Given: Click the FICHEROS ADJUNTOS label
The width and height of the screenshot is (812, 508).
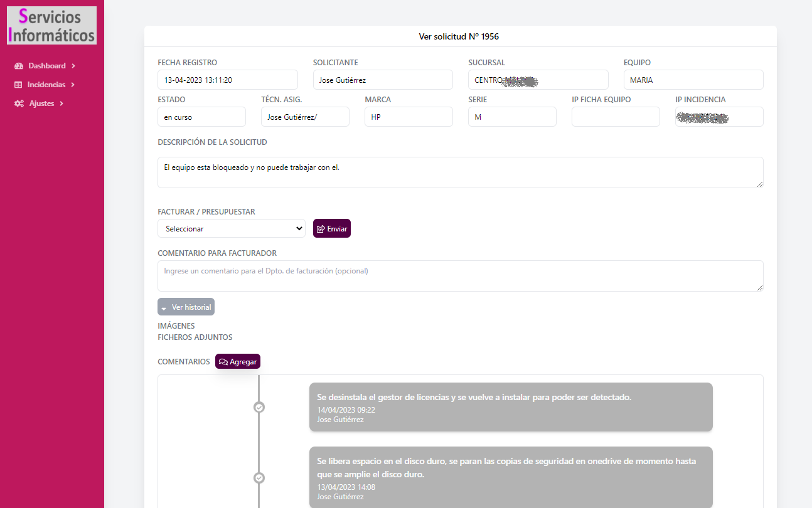Looking at the screenshot, I should click(x=195, y=337).
